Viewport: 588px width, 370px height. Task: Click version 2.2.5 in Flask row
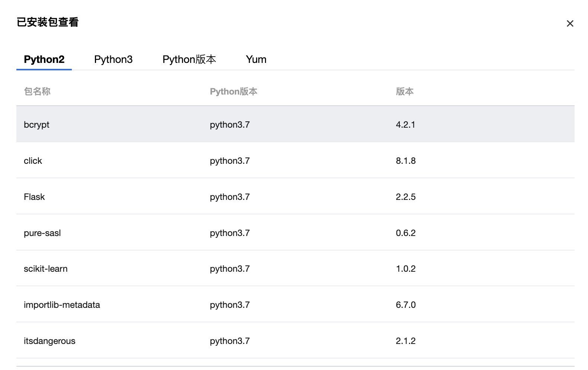pos(406,197)
